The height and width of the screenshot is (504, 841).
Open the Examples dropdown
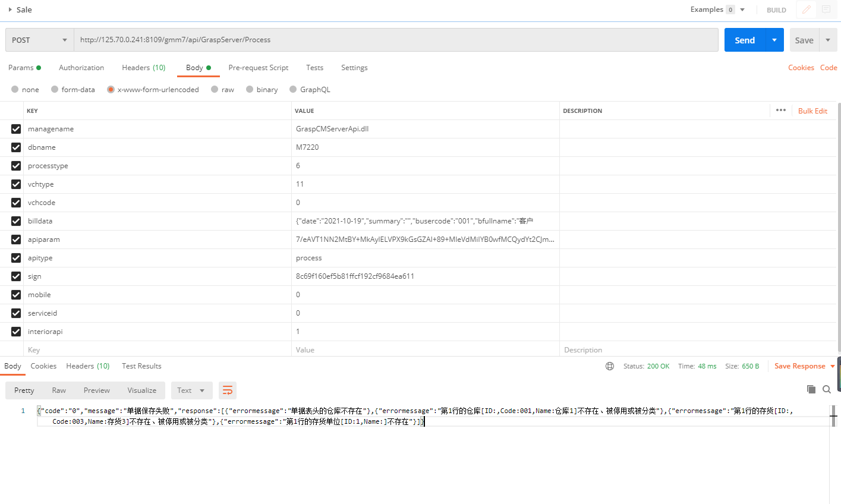click(x=717, y=10)
